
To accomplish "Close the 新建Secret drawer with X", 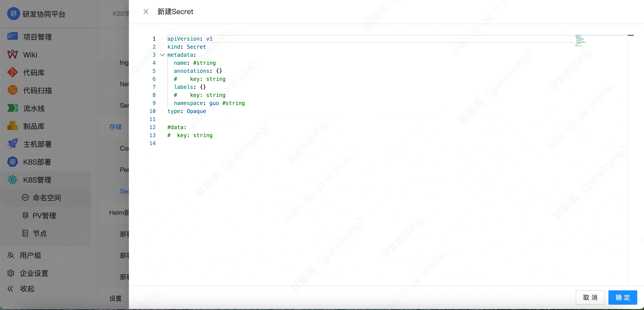I will click(146, 12).
